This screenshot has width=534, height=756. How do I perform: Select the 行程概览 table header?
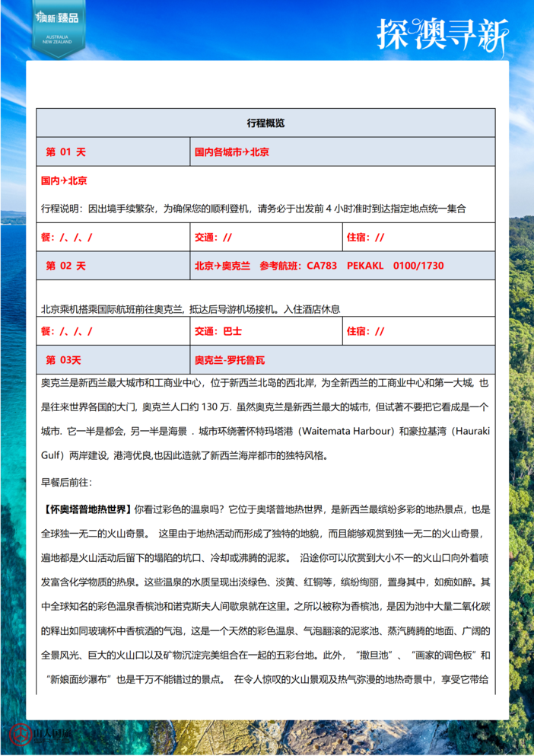pos(265,123)
